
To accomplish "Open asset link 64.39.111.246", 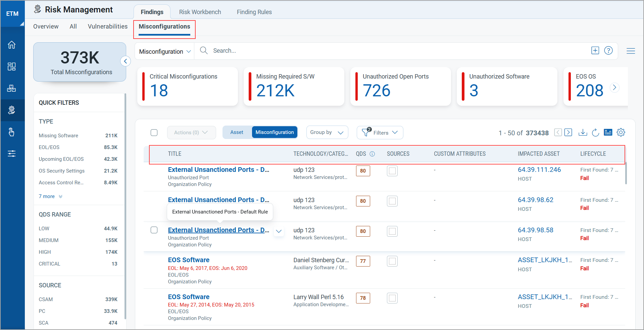I will tap(539, 170).
